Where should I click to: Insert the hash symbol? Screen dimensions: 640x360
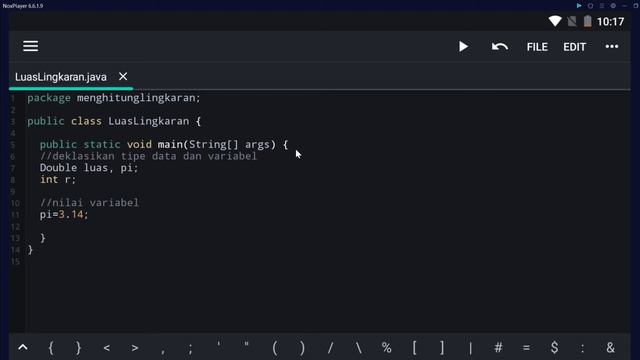click(498, 348)
